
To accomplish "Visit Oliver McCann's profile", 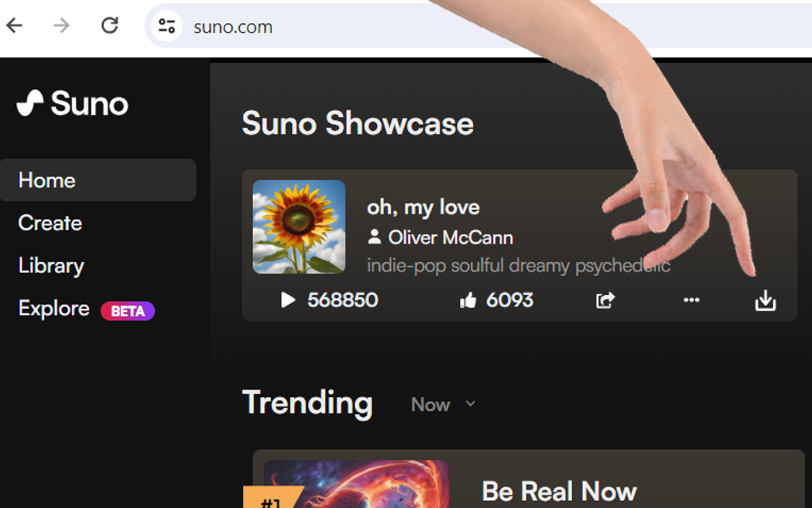I will point(450,237).
